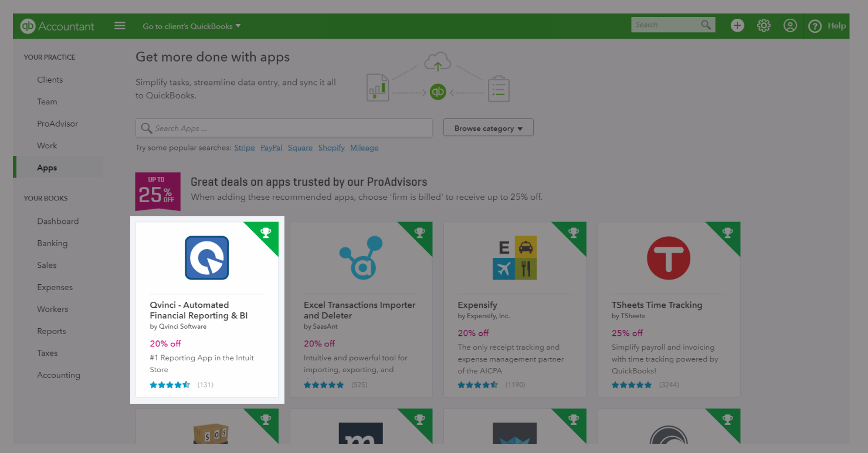Expand the Go to client's QuickBooks dropdown
Viewport: 868px width, 453px height.
pos(192,26)
